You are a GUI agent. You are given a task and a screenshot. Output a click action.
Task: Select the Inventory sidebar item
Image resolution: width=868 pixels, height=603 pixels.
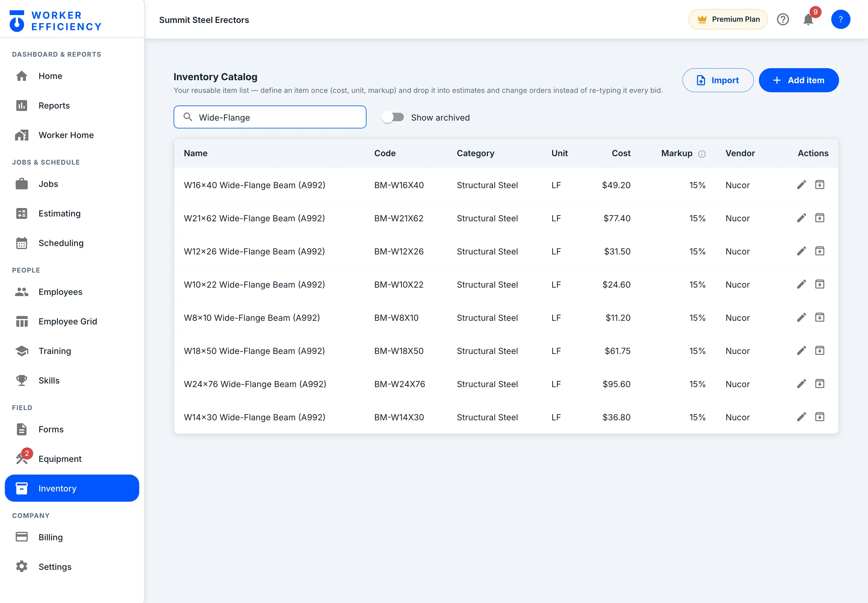72,488
